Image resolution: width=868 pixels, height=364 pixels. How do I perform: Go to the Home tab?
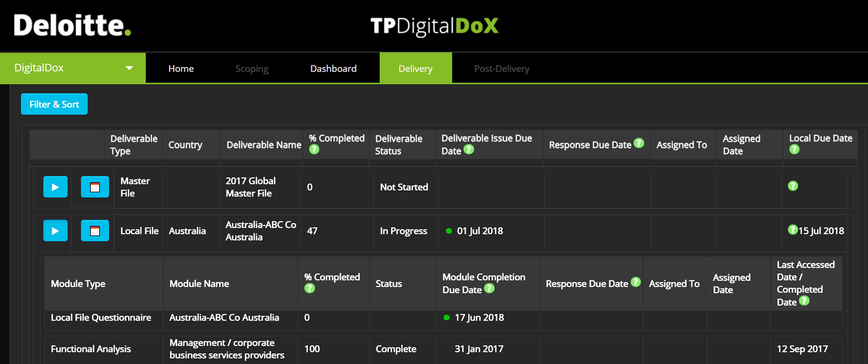[x=181, y=69]
